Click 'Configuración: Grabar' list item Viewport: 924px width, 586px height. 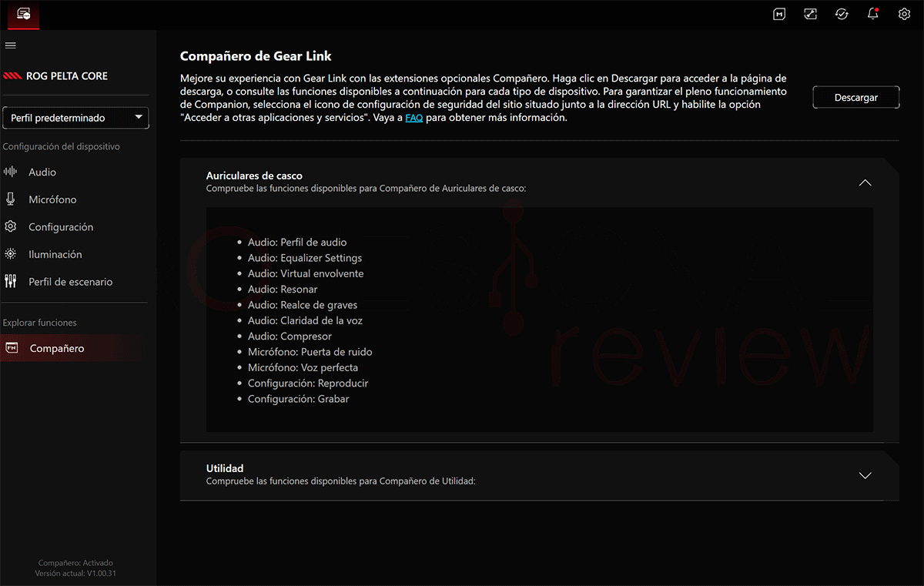pos(299,399)
